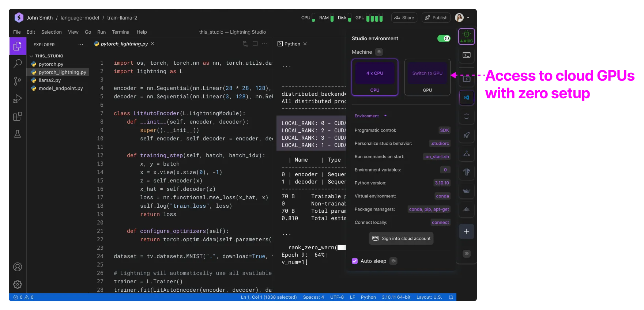The height and width of the screenshot is (310, 644).
Task: Select the 4 x CPU machine card
Action: pyautogui.click(x=375, y=77)
